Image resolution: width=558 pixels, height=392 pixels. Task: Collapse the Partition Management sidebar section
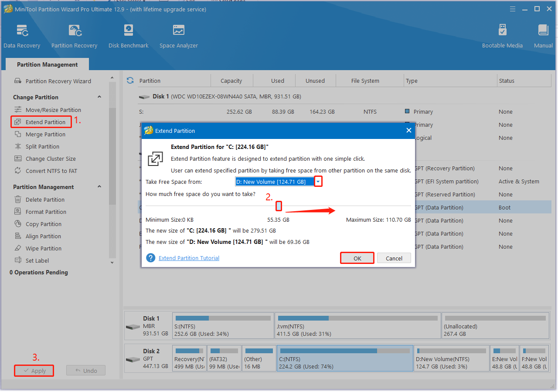coord(99,187)
